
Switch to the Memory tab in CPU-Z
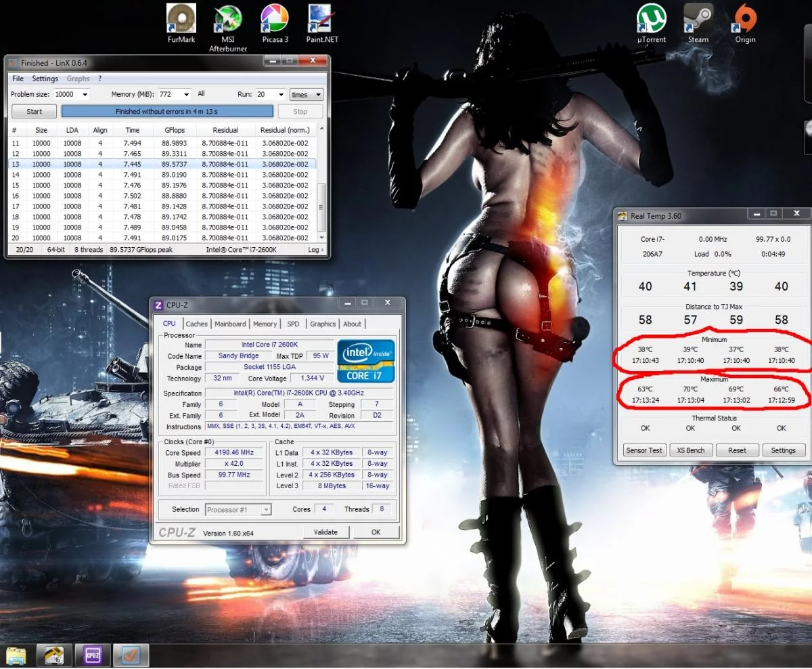pyautogui.click(x=265, y=324)
